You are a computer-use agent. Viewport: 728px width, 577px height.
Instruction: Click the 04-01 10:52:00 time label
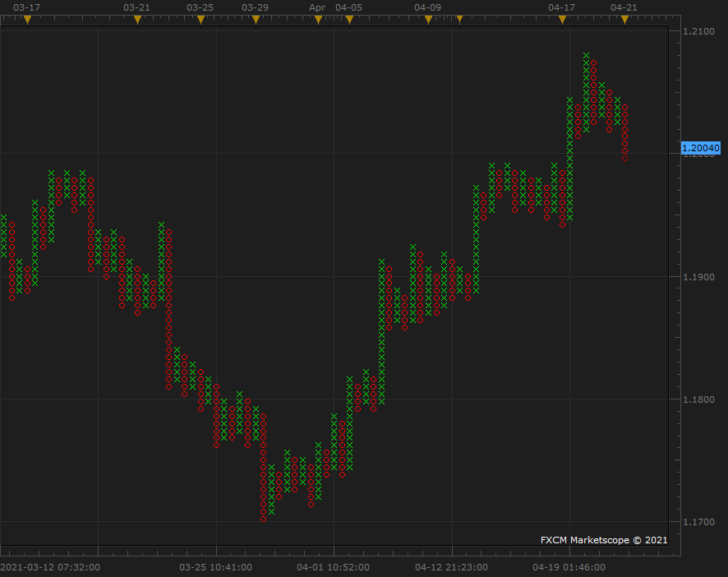click(334, 567)
